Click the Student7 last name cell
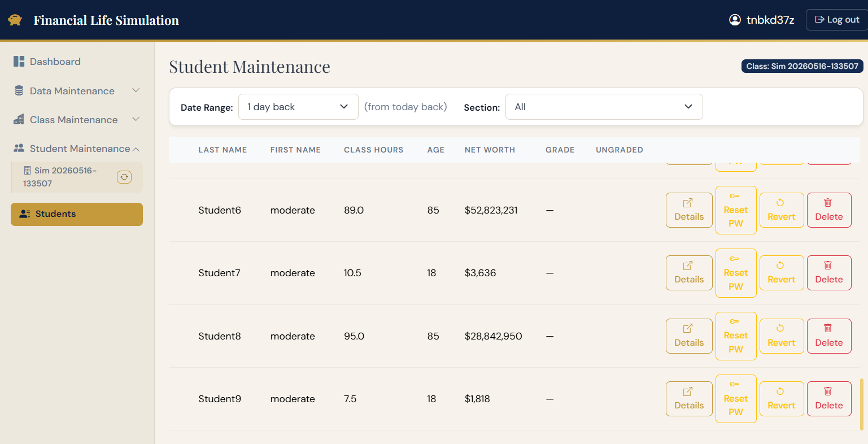 tap(220, 273)
